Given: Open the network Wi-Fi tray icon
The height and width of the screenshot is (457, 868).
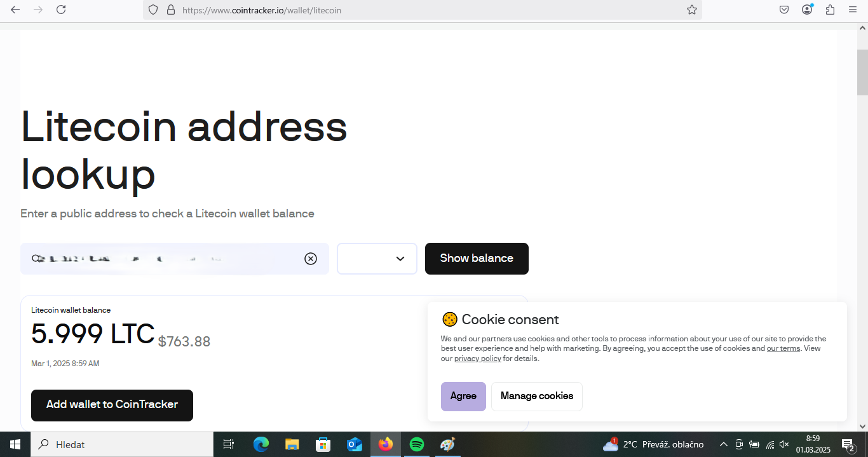Looking at the screenshot, I should pos(770,444).
